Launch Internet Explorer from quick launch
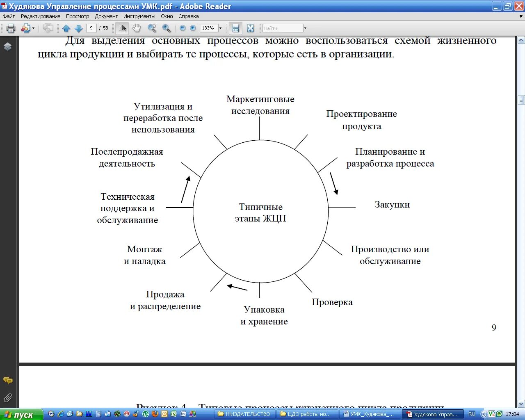525x420 pixels. [x=61, y=414]
